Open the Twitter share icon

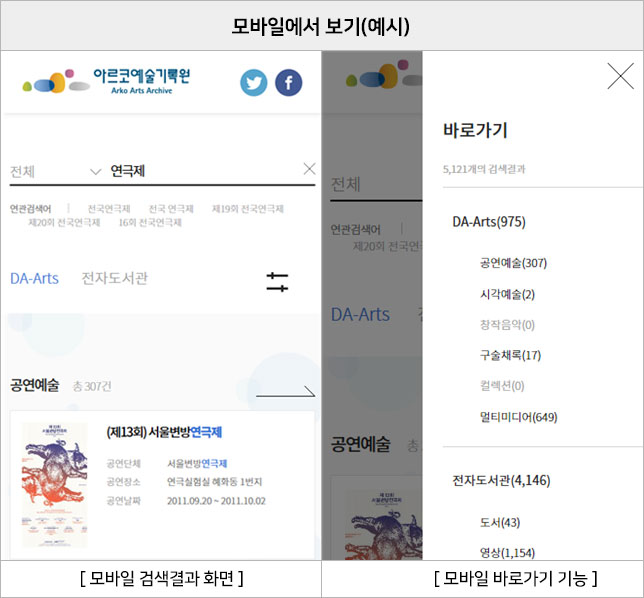point(253,83)
